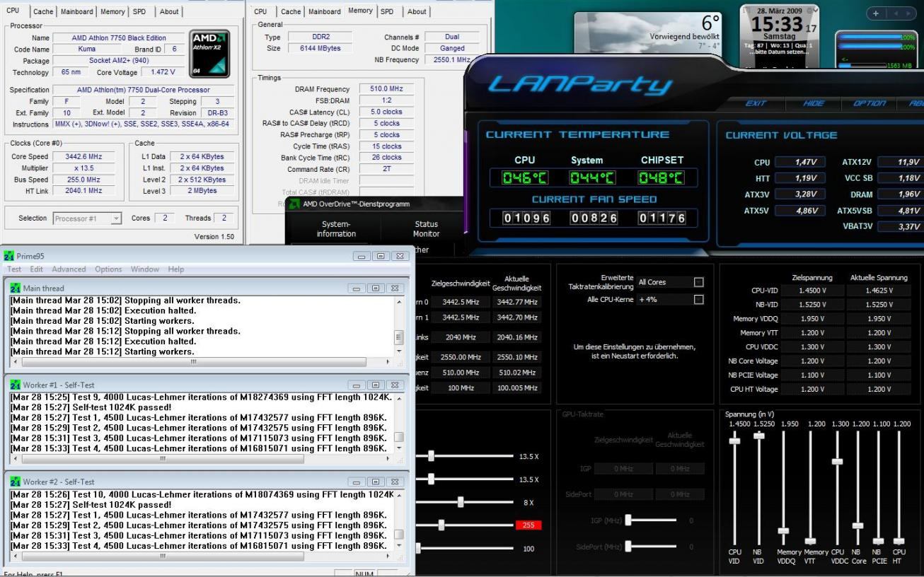This screenshot has height=577, width=924.
Task: Click the DRAM Frequency 510.0 MHz field
Action: 385,89
